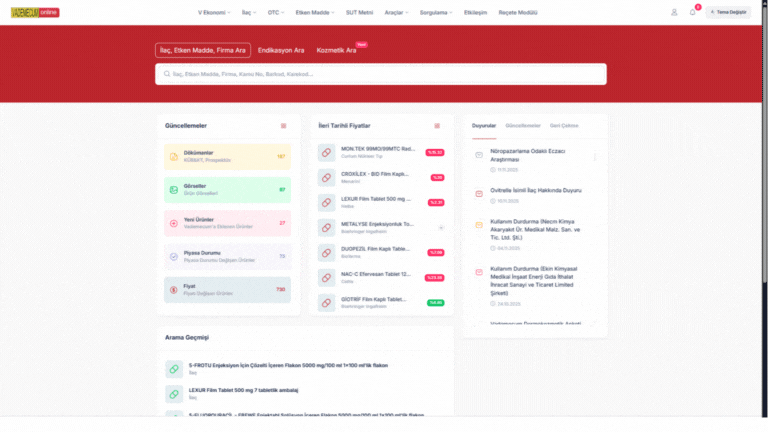Expand the Araçlar dropdown menu
Viewport: 768px width, 432px height.
point(395,12)
